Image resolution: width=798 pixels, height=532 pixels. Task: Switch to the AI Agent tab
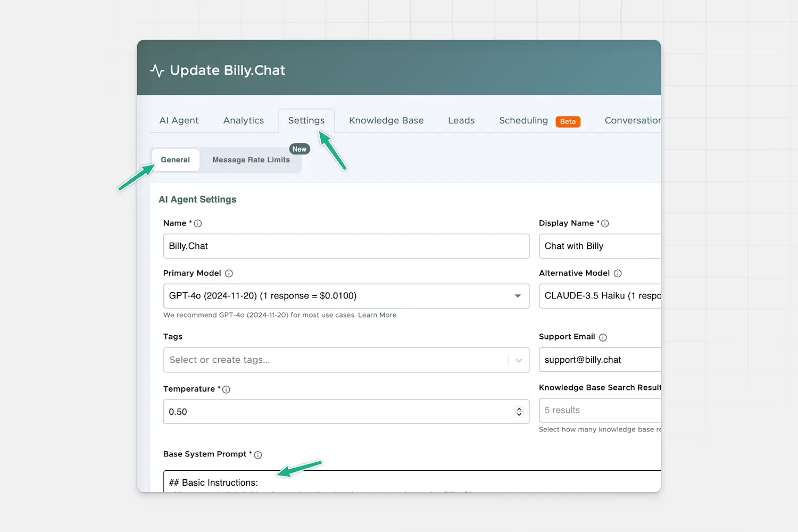tap(179, 121)
